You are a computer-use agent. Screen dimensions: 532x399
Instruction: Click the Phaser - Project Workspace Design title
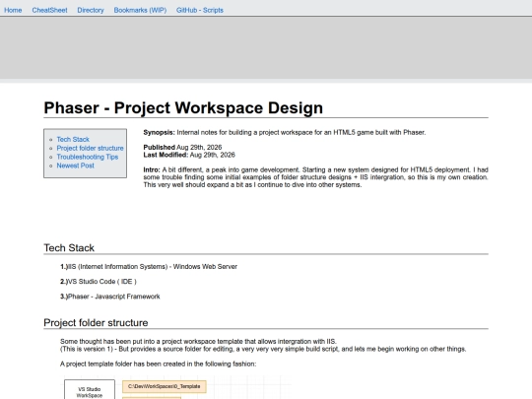click(x=183, y=108)
